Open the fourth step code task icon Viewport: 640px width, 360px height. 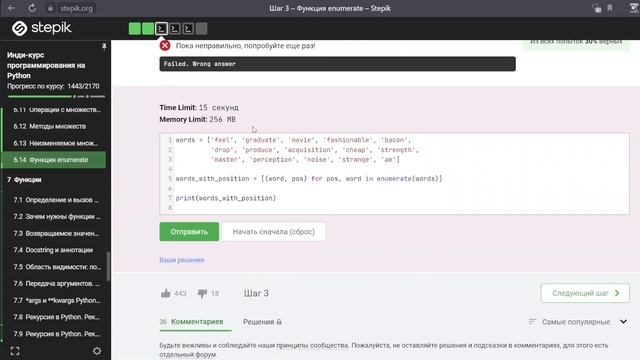(175, 29)
